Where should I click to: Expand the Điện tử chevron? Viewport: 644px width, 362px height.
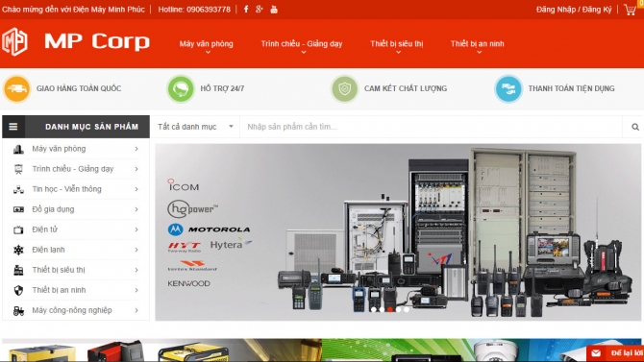[136, 229]
